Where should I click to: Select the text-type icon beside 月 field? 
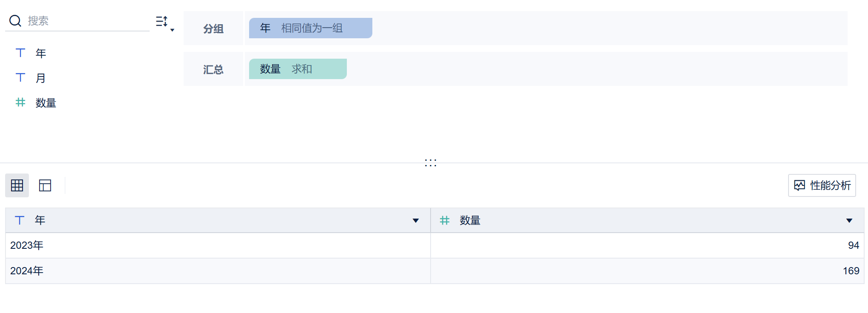click(x=20, y=77)
